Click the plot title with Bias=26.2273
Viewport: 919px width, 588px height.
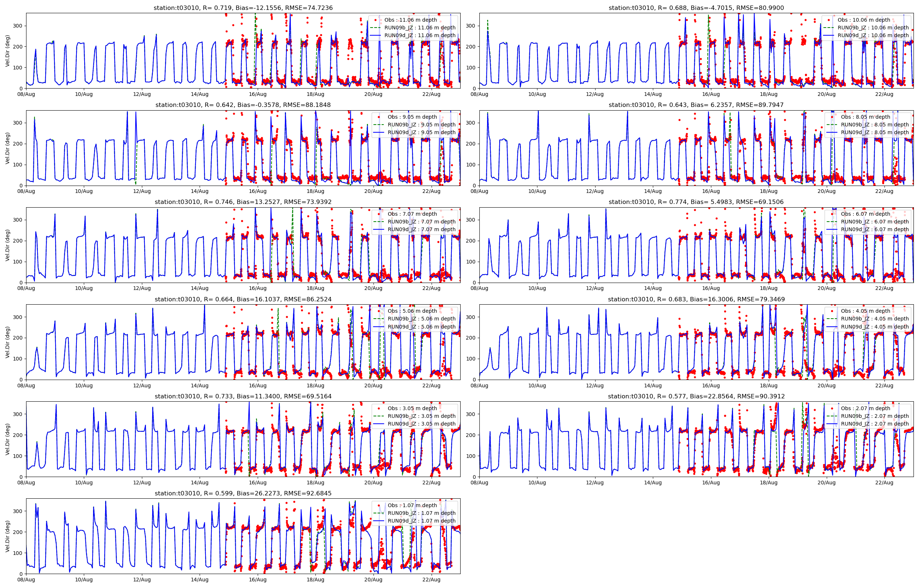pos(243,493)
